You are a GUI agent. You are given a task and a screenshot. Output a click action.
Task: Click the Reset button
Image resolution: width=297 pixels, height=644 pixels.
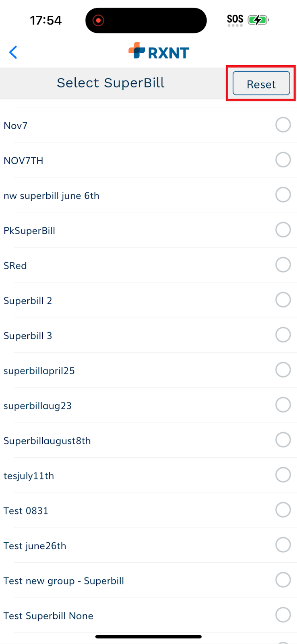click(261, 84)
